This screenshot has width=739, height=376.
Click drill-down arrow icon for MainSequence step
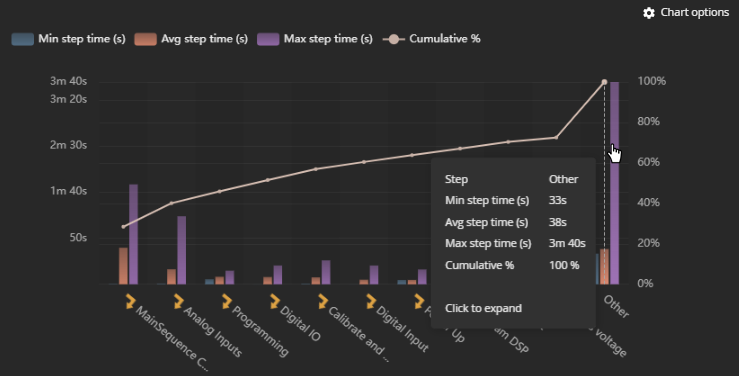point(130,302)
